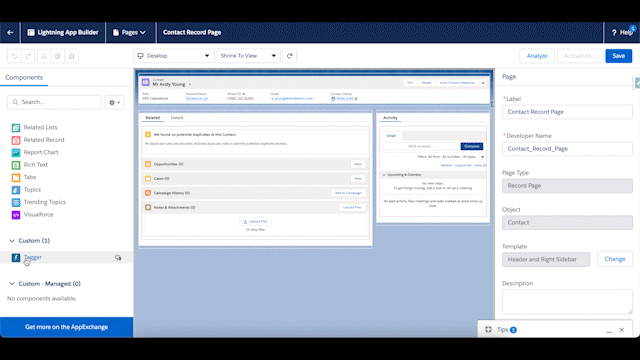Open the component list gear settings
Screen dimensions: 640x360
coord(114,102)
